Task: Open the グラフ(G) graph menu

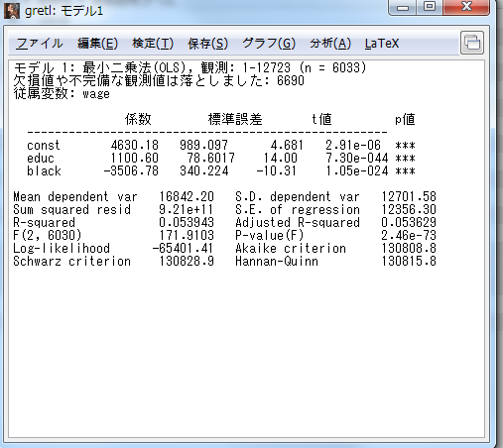Action: pyautogui.click(x=269, y=44)
